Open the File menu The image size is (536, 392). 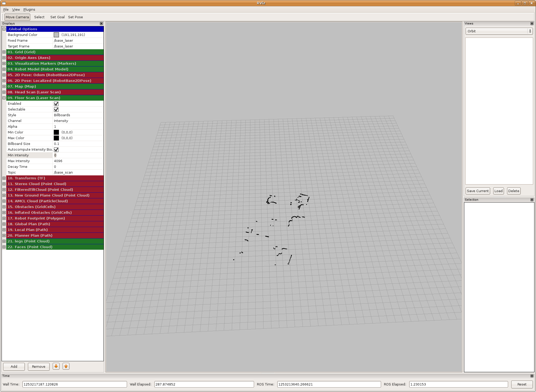click(x=6, y=9)
